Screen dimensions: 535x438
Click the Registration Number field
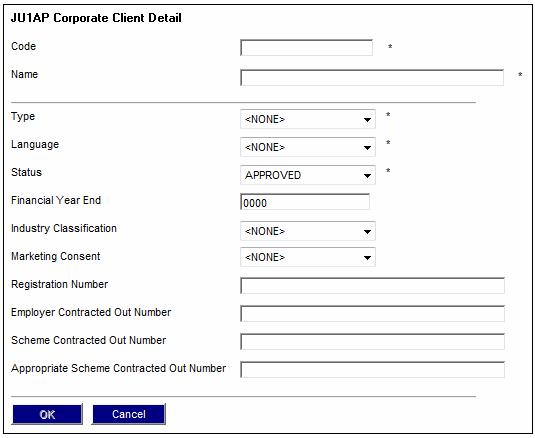point(372,286)
